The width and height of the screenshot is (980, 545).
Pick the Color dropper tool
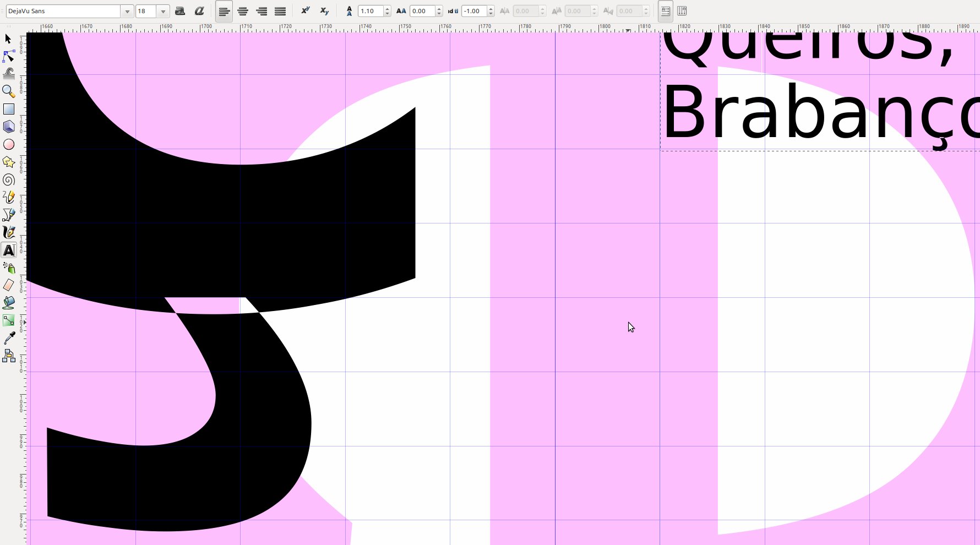[x=9, y=338]
